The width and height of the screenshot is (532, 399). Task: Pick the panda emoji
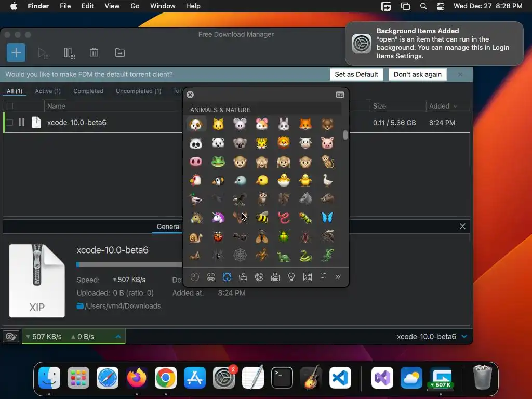(x=196, y=143)
